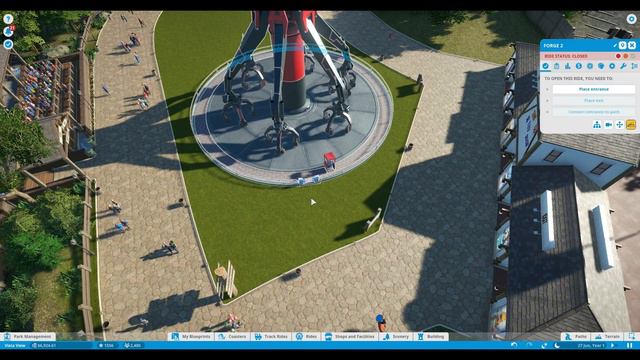Click the play arrow speed control
This screenshot has height=360, width=640.
(612, 345)
